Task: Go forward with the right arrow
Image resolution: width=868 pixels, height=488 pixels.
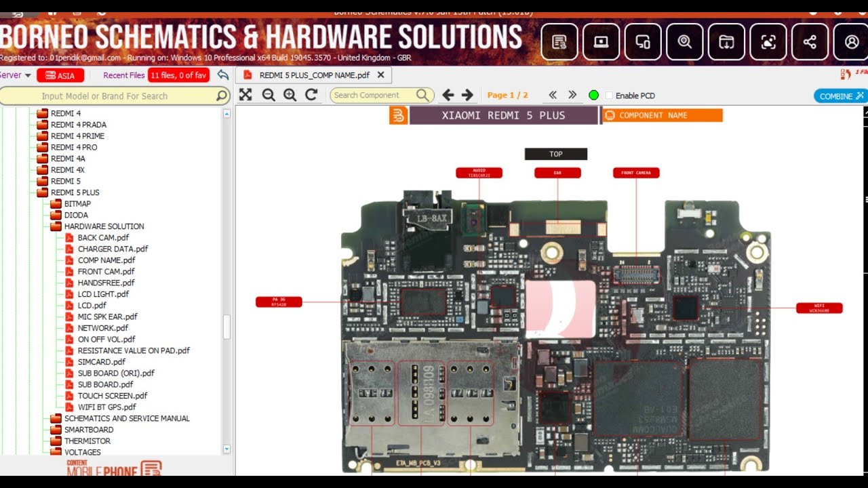Action: click(467, 95)
